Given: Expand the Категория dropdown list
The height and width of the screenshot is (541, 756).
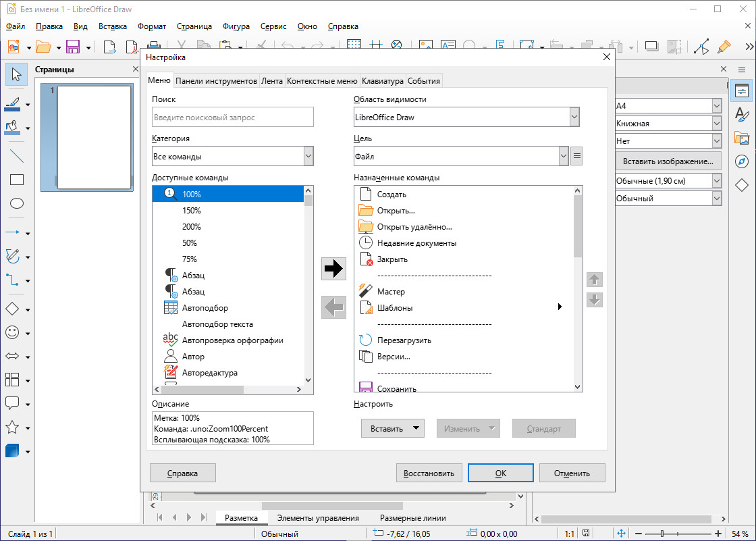Looking at the screenshot, I should [x=308, y=157].
